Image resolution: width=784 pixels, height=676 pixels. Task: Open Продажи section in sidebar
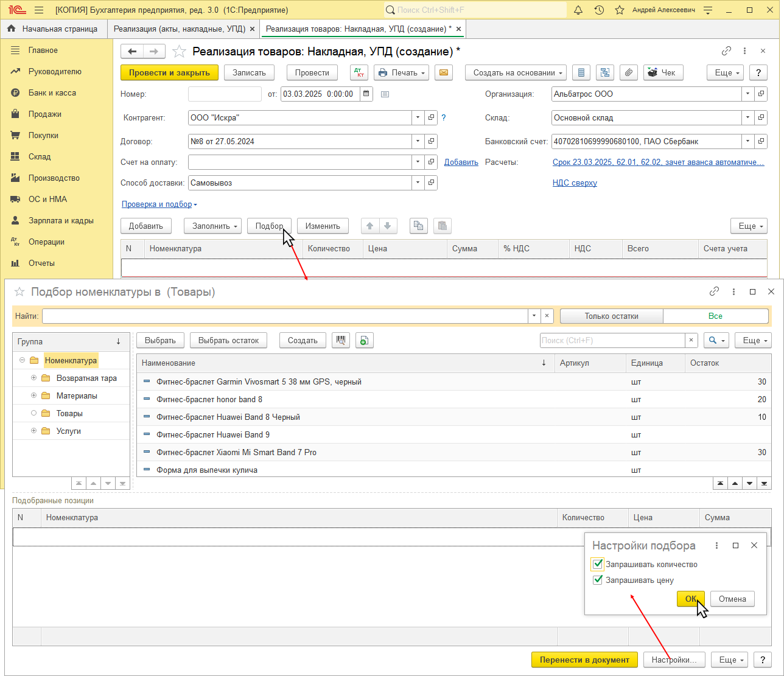[x=44, y=114]
